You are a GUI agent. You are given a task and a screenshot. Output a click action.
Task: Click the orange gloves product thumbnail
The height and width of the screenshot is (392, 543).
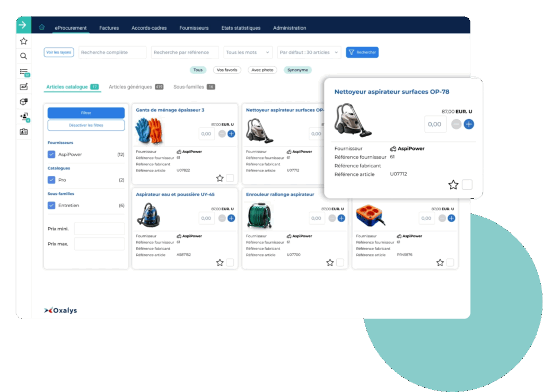point(149,130)
